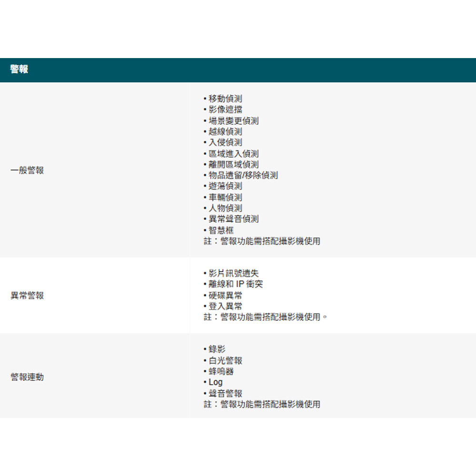Image resolution: width=476 pixels, height=476 pixels.
Task: Click the 影片訊號遺失 entry
Action: pos(233,273)
